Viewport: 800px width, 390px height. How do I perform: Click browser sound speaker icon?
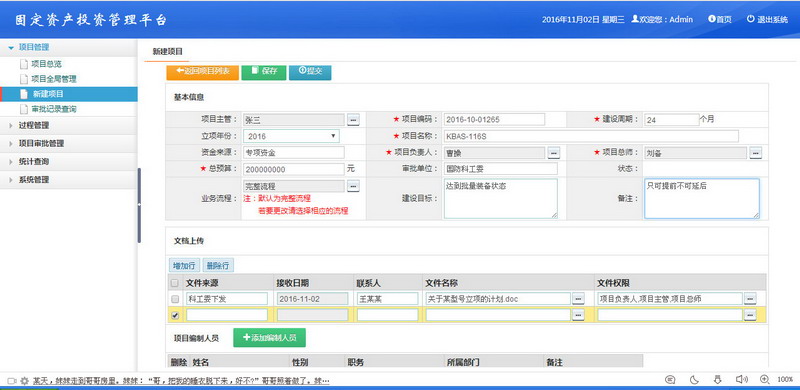tap(741, 379)
